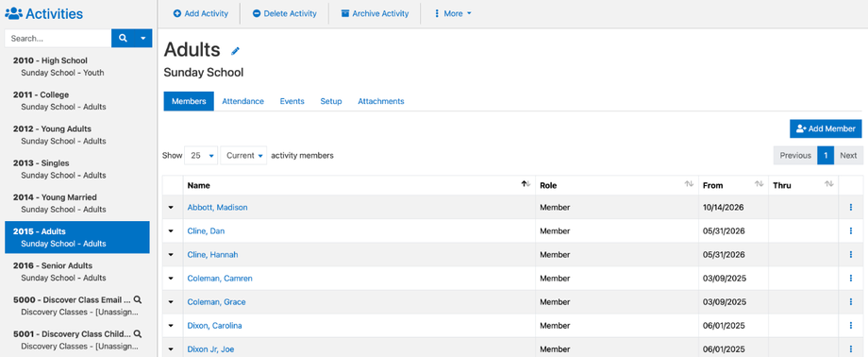Sort by Thru column arrows
868x357 pixels.
pyautogui.click(x=828, y=184)
